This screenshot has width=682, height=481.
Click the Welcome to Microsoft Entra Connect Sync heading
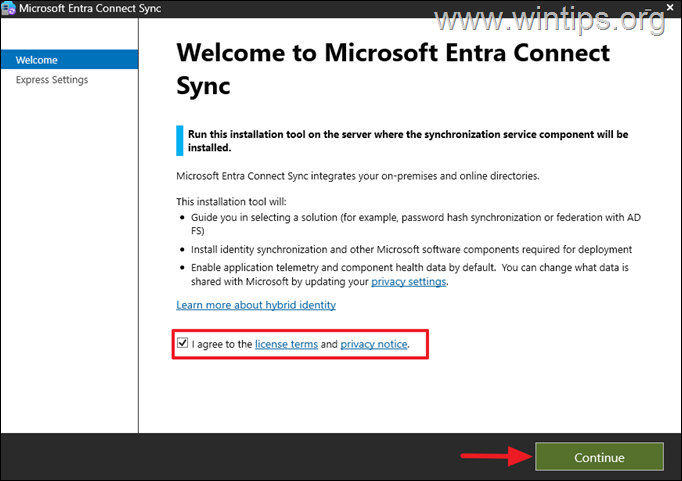click(x=393, y=69)
